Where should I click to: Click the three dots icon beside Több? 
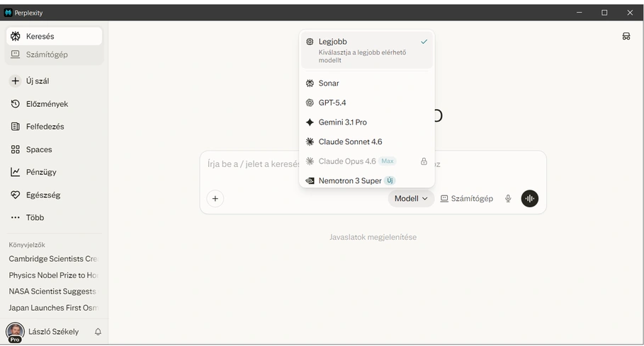(x=15, y=217)
